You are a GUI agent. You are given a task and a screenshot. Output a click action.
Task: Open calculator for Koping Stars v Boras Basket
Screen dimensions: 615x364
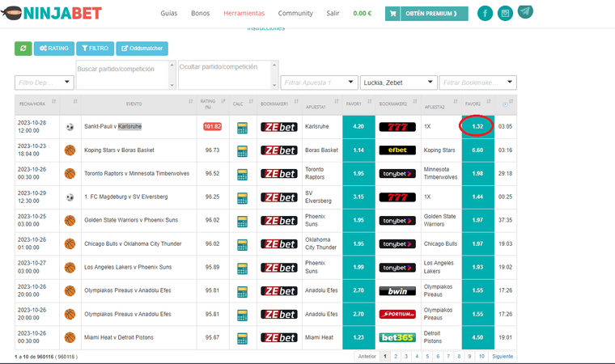pos(243,151)
